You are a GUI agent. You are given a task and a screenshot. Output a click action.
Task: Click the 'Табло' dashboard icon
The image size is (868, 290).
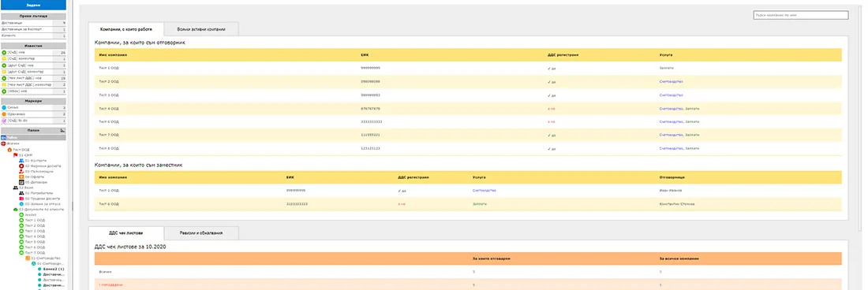[x=4, y=137]
